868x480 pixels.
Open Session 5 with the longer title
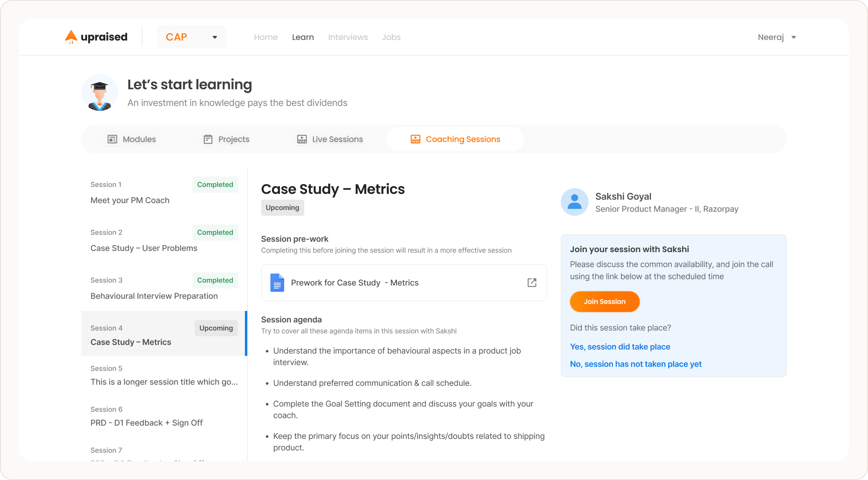pyautogui.click(x=164, y=375)
